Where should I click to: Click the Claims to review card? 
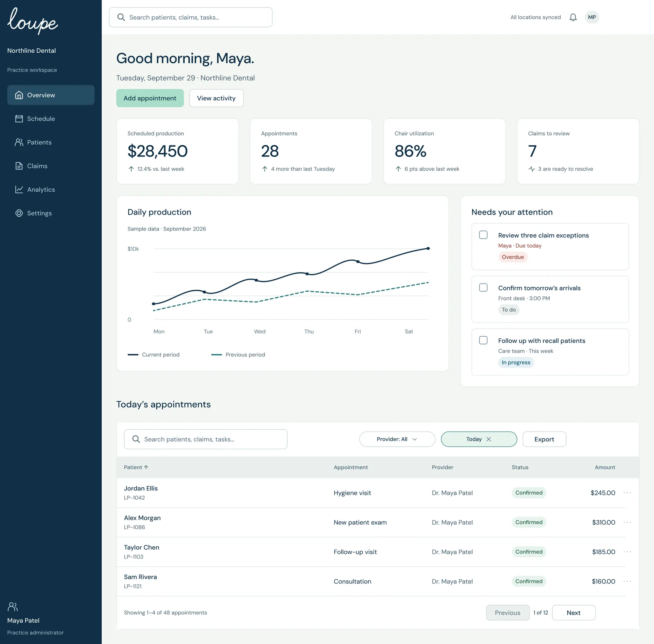578,151
